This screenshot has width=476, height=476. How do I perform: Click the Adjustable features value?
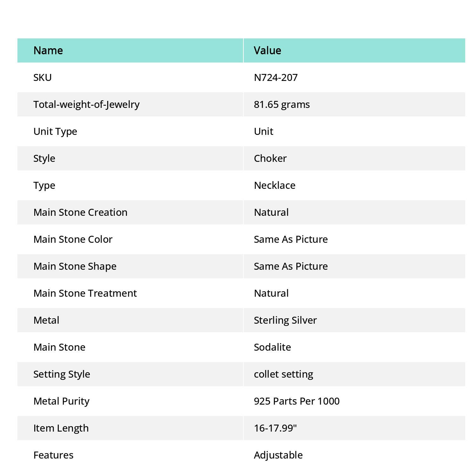[278, 455]
